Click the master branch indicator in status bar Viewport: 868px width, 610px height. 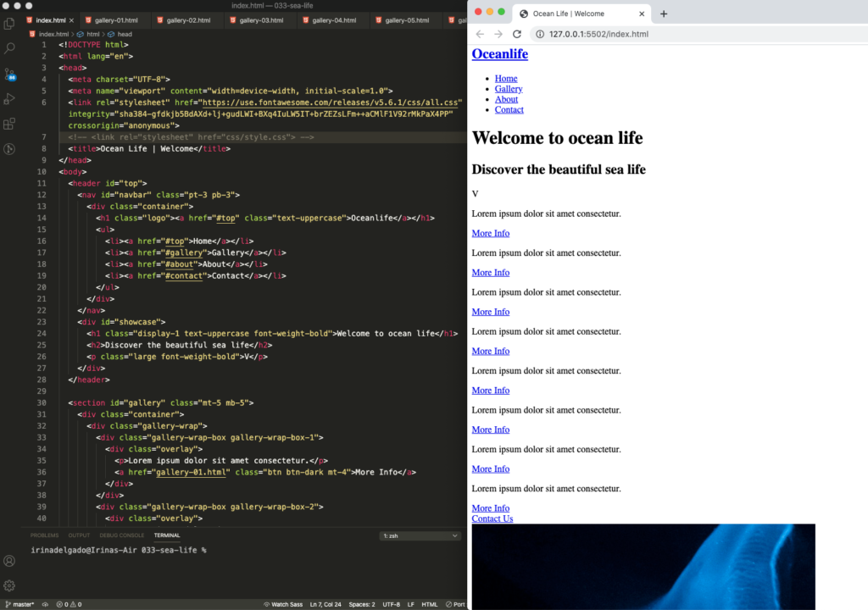[x=20, y=604]
